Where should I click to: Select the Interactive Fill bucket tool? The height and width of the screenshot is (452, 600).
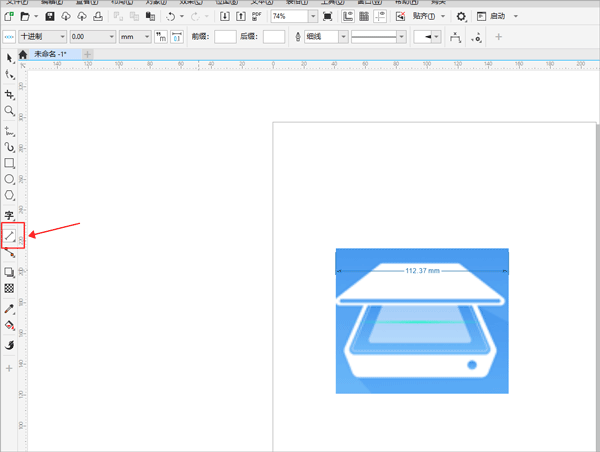[9, 325]
